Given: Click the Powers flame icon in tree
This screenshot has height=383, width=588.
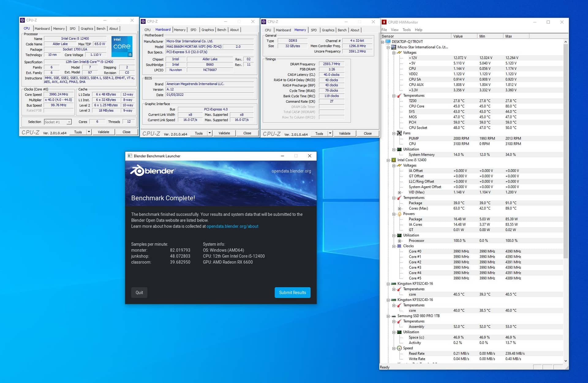Looking at the screenshot, I should point(399,214).
